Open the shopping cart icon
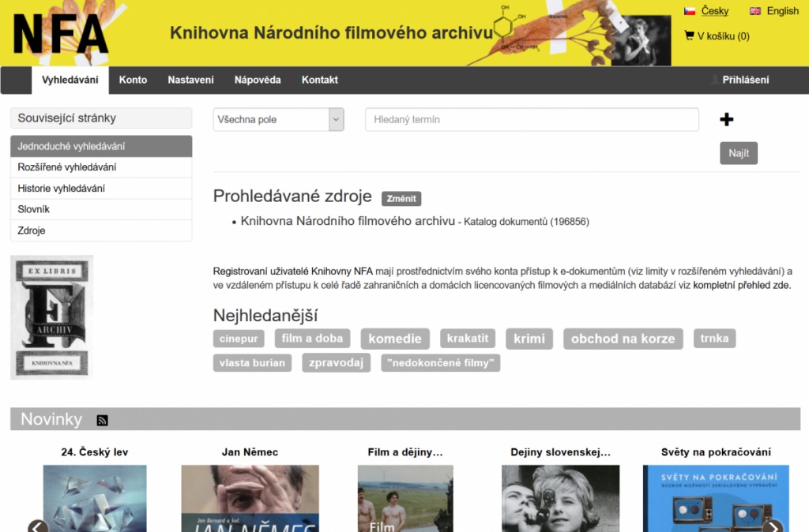 [689, 36]
